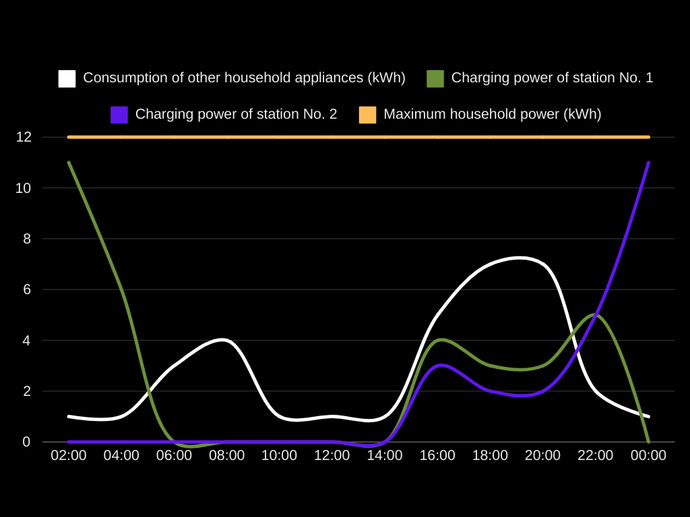Select the 00:00 x-axis label

click(648, 456)
